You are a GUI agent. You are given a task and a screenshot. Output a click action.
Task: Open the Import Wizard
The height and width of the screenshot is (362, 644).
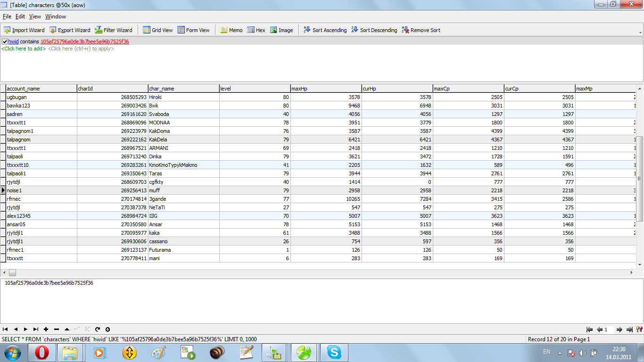(24, 30)
